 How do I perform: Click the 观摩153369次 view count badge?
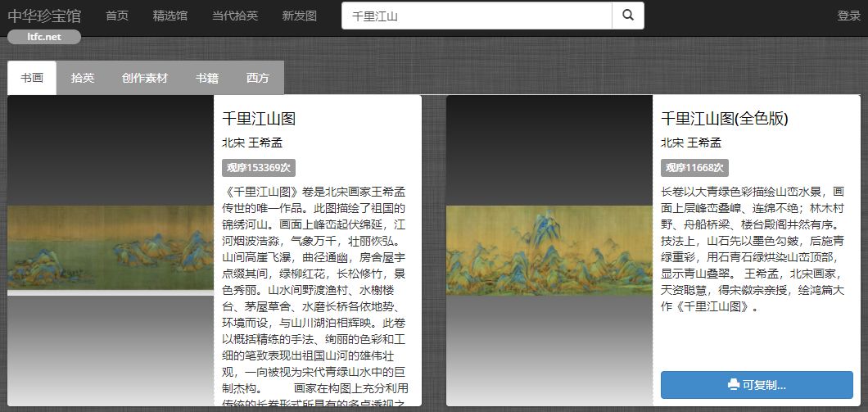click(258, 168)
